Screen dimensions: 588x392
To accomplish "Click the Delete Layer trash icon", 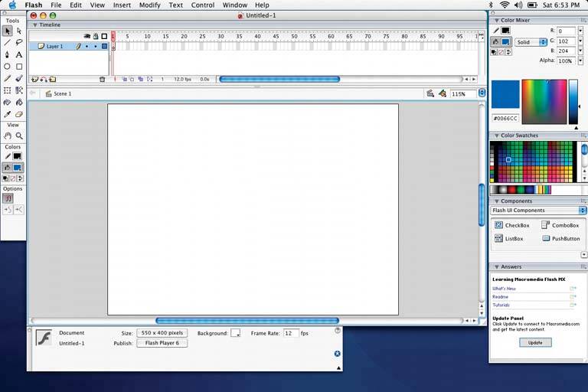I will 102,79.
